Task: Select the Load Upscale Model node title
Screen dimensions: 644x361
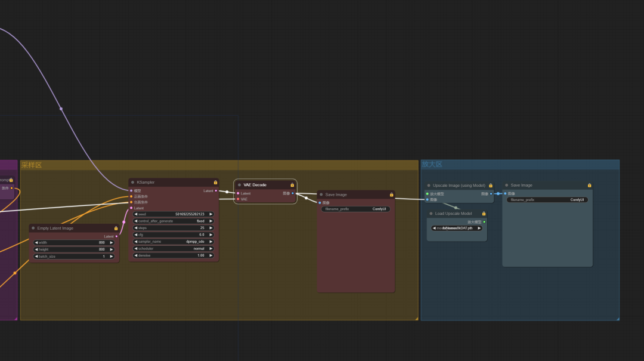Action: click(x=453, y=214)
